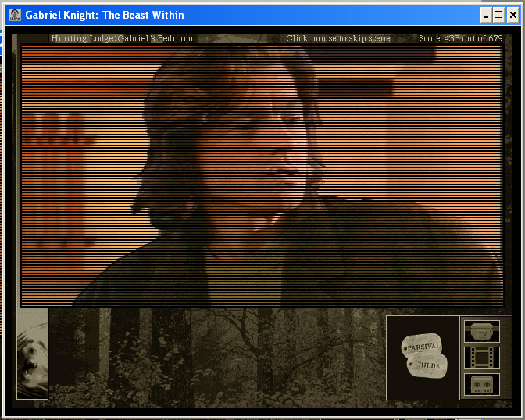Open the movie filmstrip icon

pyautogui.click(x=482, y=358)
